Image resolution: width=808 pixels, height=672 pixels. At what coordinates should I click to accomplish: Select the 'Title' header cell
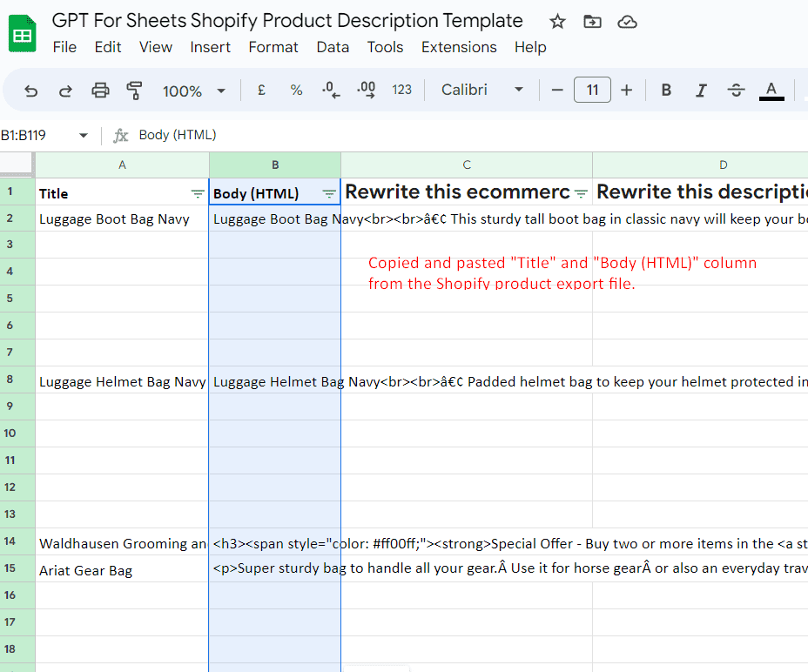pyautogui.click(x=122, y=192)
